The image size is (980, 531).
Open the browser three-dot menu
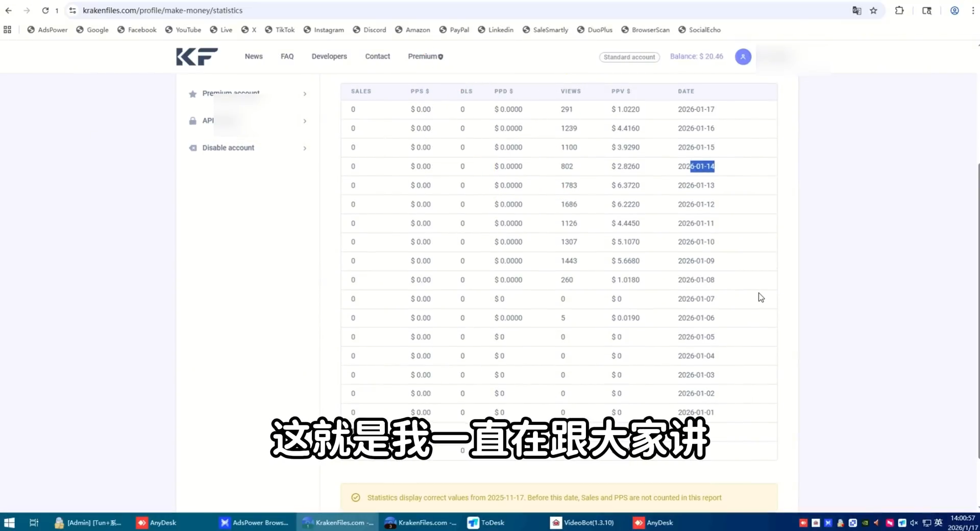pos(973,10)
